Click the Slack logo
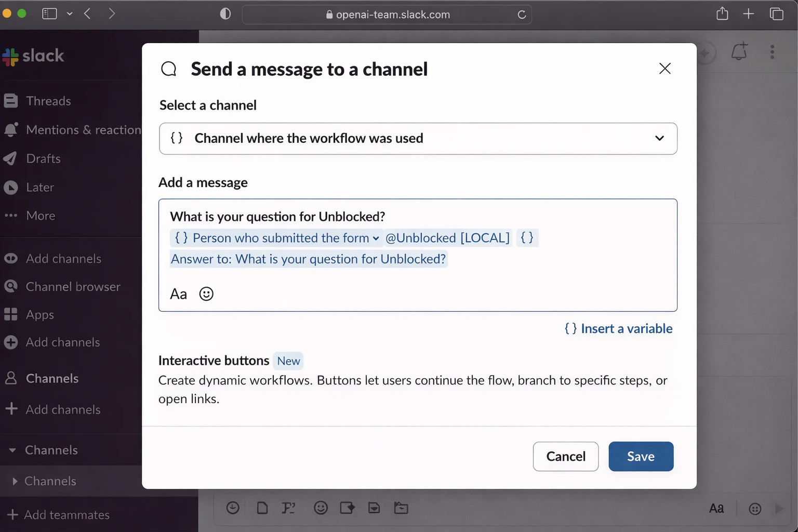798x532 pixels. (x=33, y=56)
